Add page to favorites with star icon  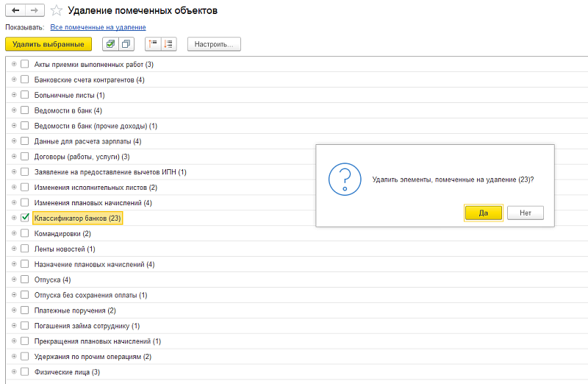pos(56,11)
